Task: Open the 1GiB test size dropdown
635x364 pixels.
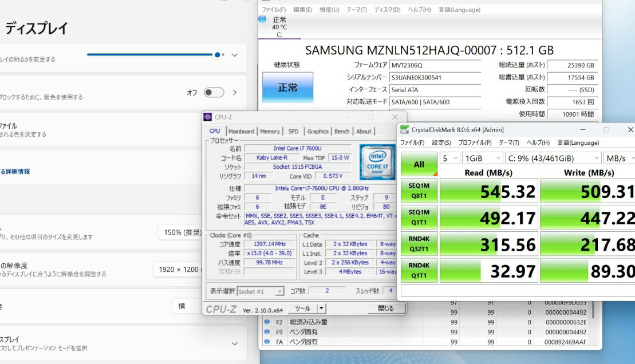Action: click(483, 158)
